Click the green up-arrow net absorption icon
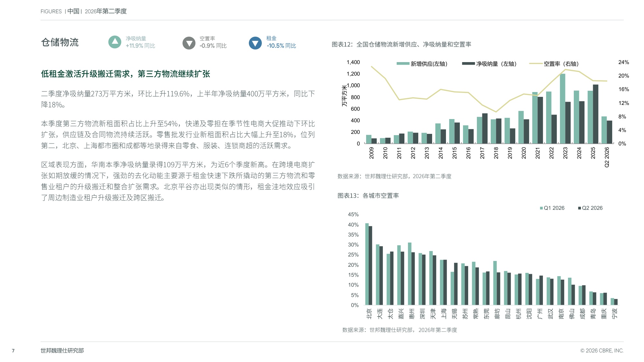644x362 pixels. click(x=115, y=42)
